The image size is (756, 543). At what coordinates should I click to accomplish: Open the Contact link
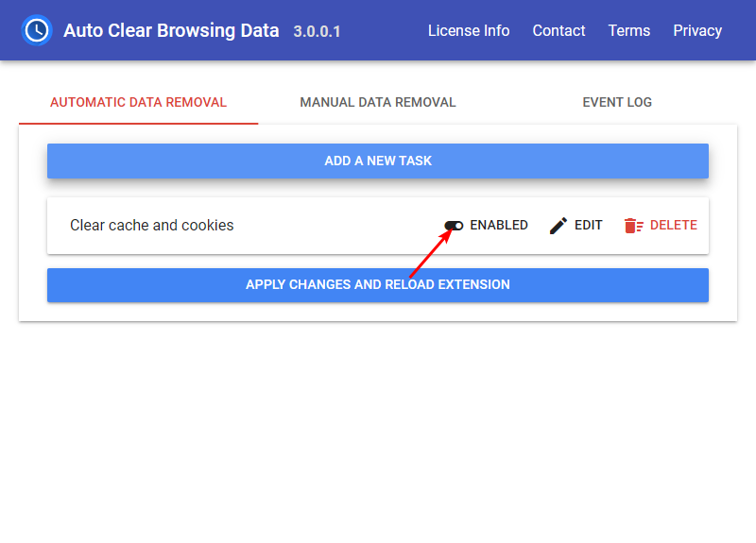(x=558, y=30)
